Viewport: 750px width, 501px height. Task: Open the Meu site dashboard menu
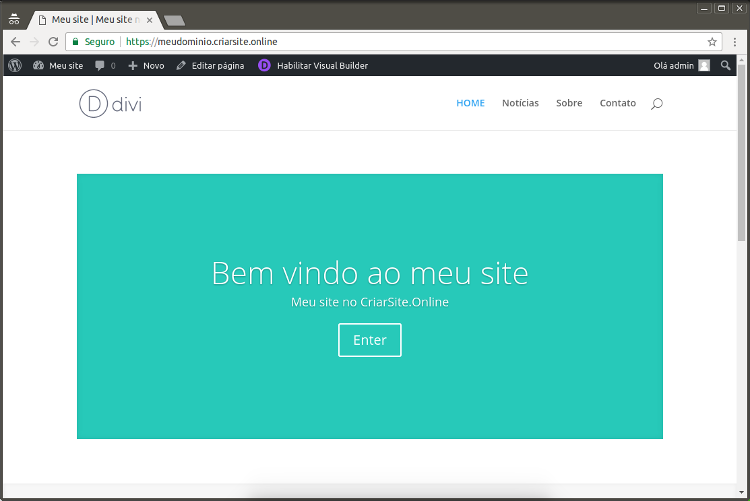point(58,65)
